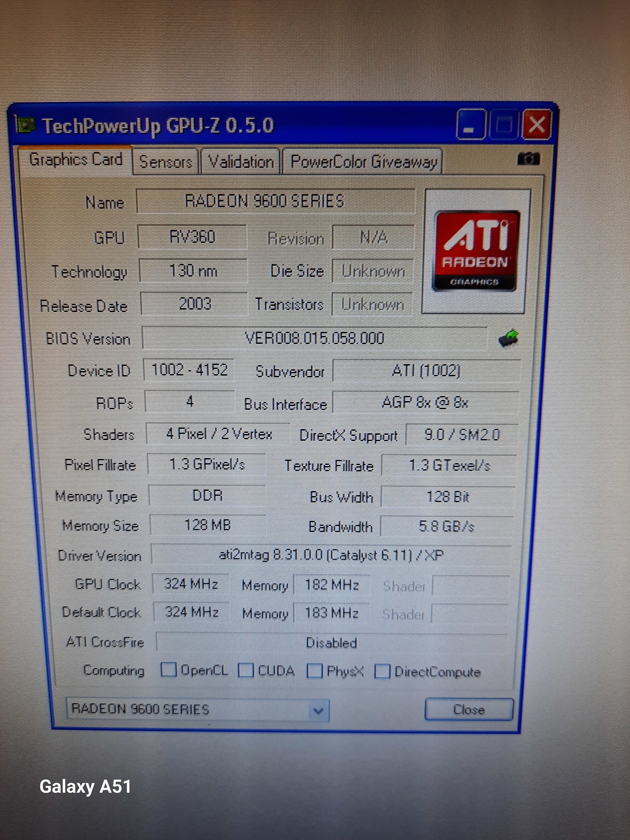The width and height of the screenshot is (630, 840).
Task: Minimize the GPU-Z window
Action: pos(471,125)
